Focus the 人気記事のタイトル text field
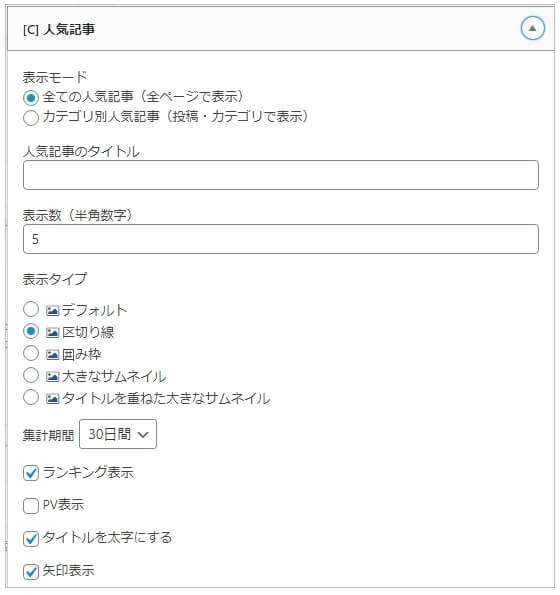Viewport: 560px width, 595px height. pos(281,175)
